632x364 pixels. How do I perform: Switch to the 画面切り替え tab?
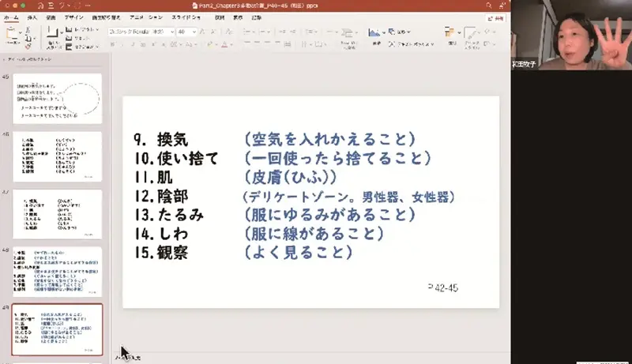click(106, 17)
